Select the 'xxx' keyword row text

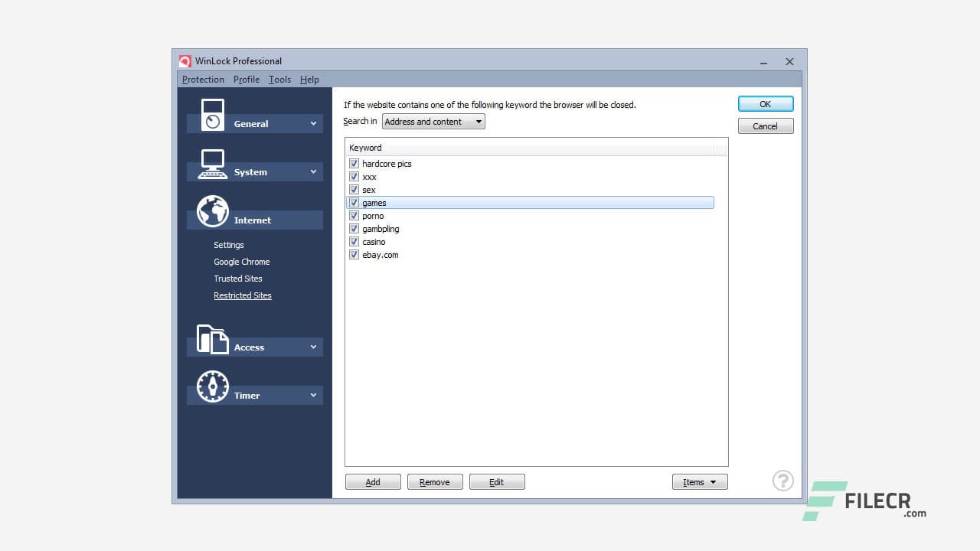[x=369, y=177]
